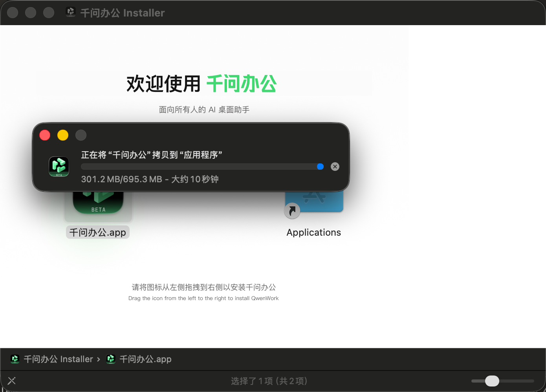Click the 千问办公 BETA app icon in Finder window
This screenshot has height=392, width=546.
(98, 203)
